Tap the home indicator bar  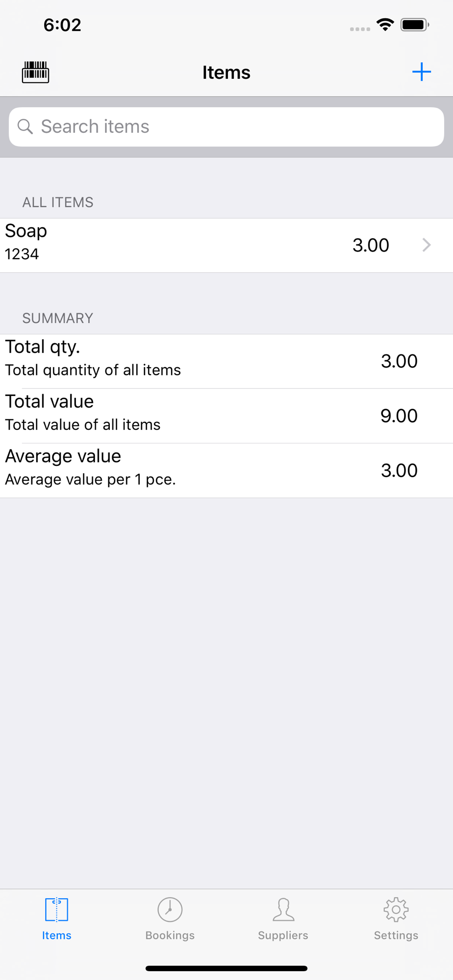[x=226, y=968]
